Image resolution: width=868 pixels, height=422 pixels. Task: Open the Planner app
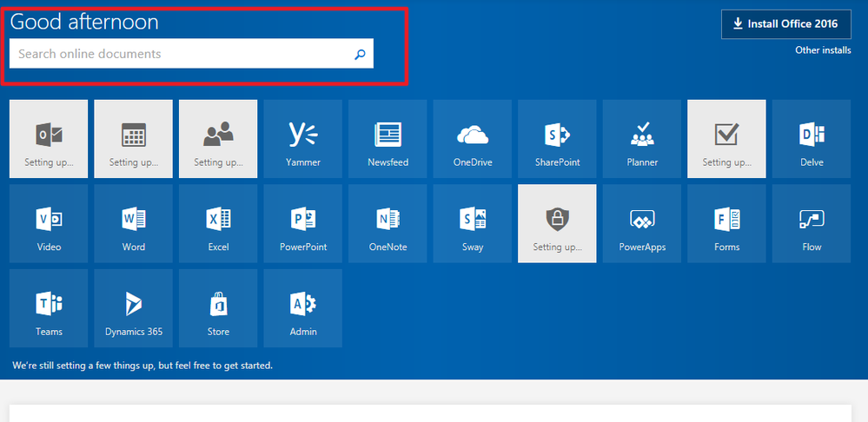641,139
